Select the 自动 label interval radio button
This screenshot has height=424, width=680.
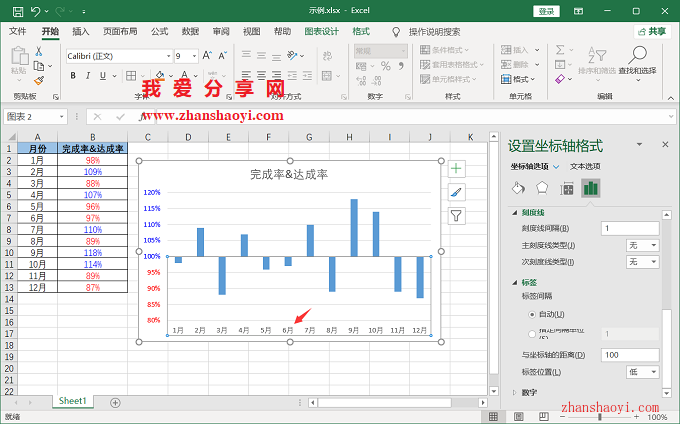(532, 314)
